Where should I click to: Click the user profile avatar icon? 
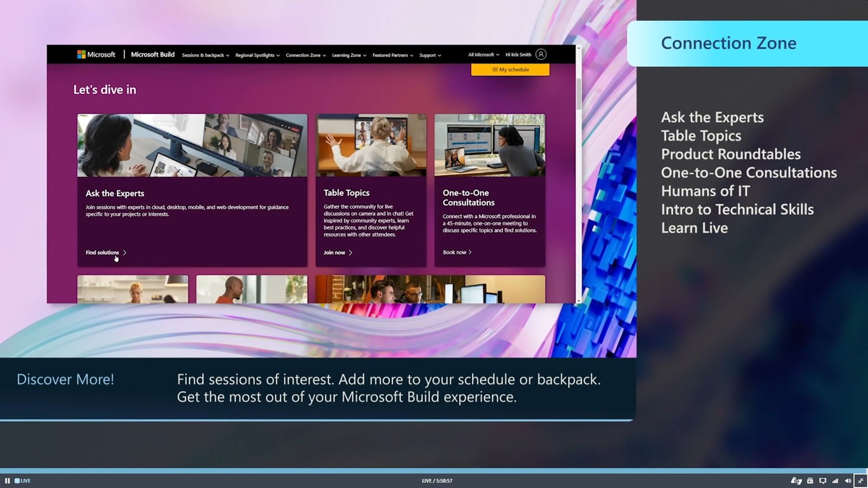[x=541, y=54]
